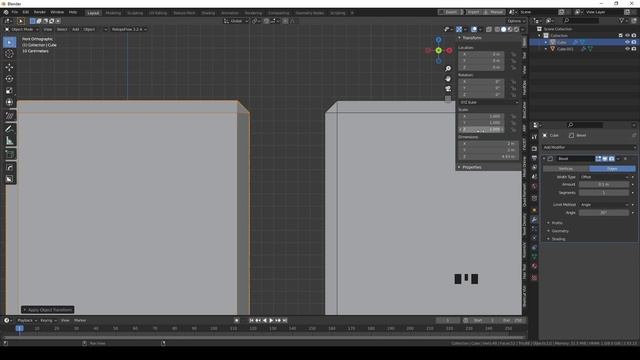Disable Cube in renders camera icon
Viewport: 640px width, 360px height.
click(x=634, y=42)
